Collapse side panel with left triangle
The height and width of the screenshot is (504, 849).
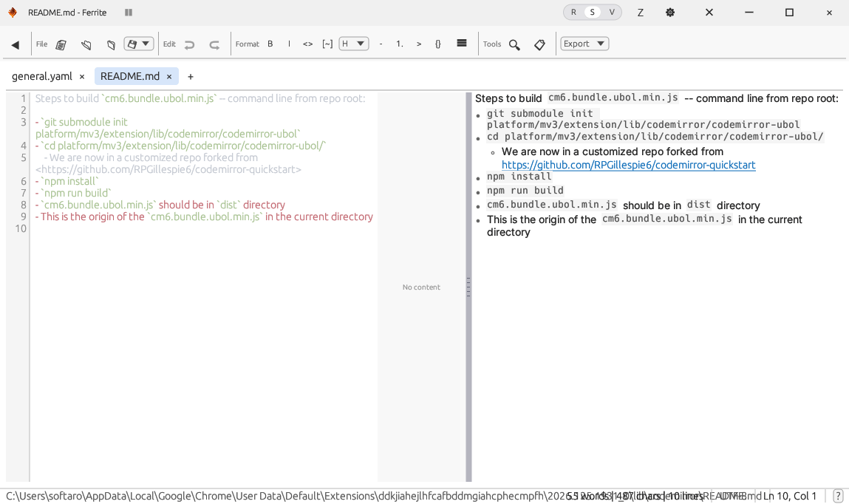point(16,44)
